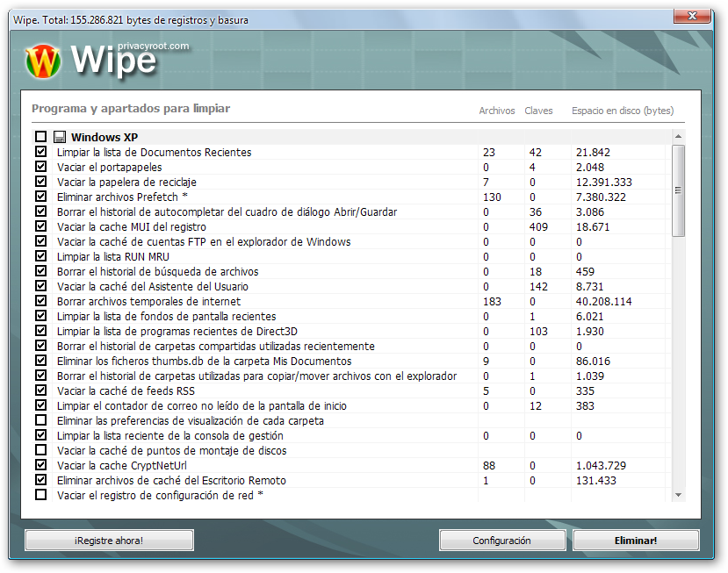This screenshot has width=728, height=573.
Task: Click the scroll up arrow in list
Action: coord(678,138)
